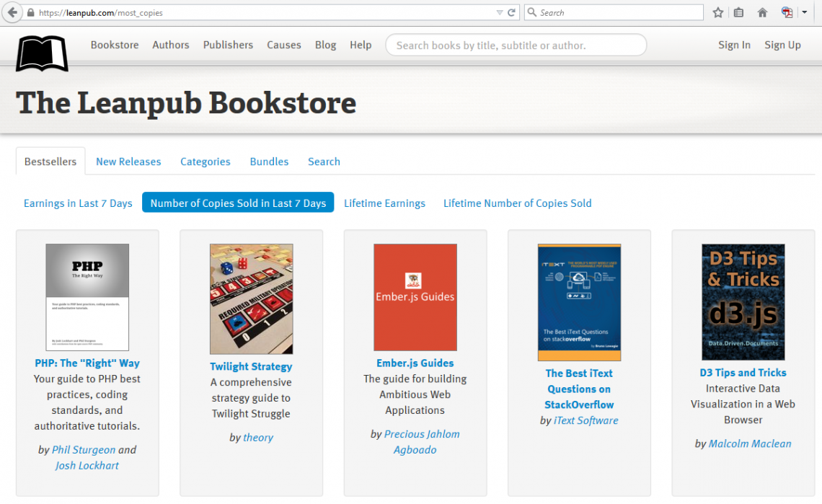Click the Sign Up link
The image size is (822, 504).
pyautogui.click(x=782, y=45)
